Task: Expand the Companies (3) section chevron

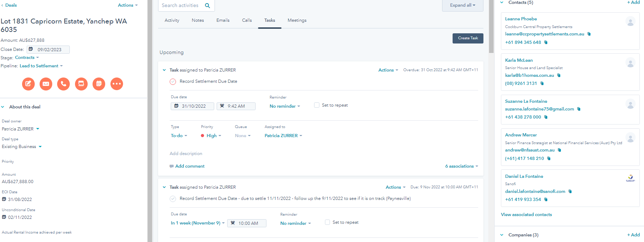Action: pyautogui.click(x=502, y=235)
